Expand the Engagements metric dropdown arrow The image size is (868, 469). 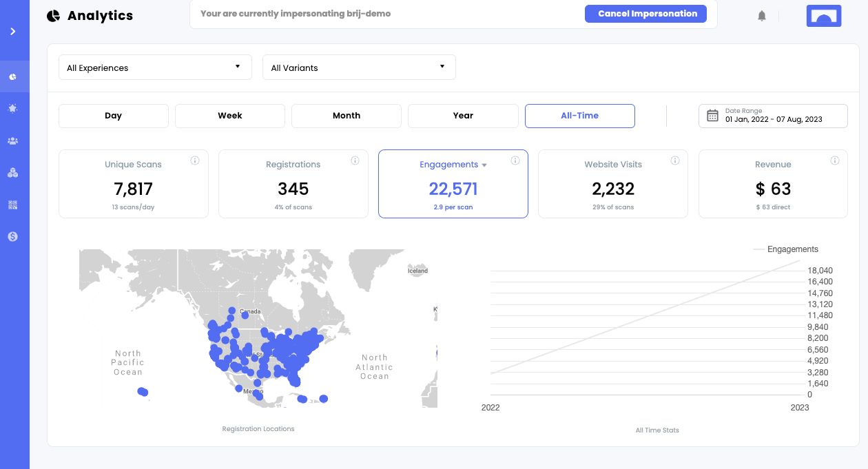click(484, 165)
